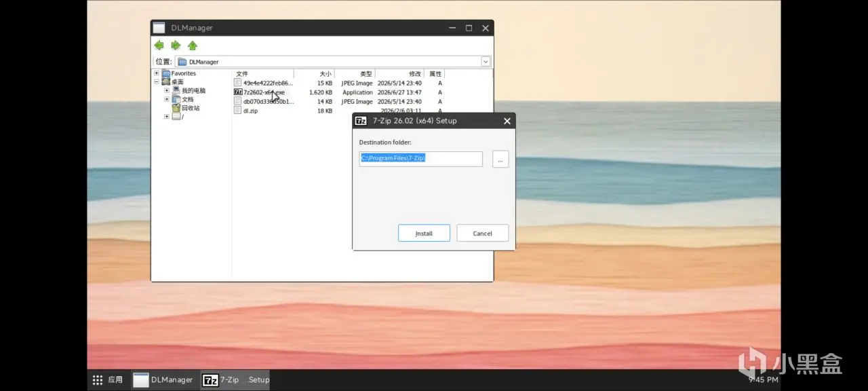Click the green forward arrow
The height and width of the screenshot is (391, 868).
pos(176,45)
